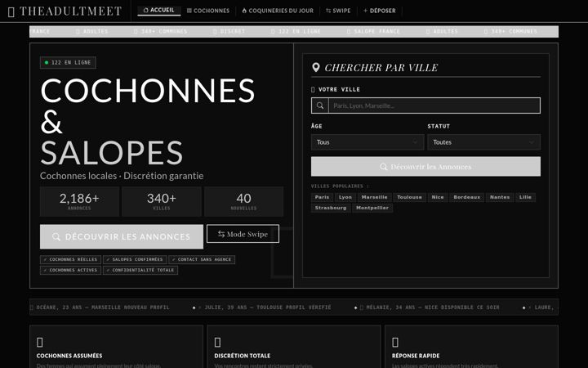Viewport: 588px width, 368px height.
Task: Click the 340+ villes stat box
Action: tap(161, 202)
